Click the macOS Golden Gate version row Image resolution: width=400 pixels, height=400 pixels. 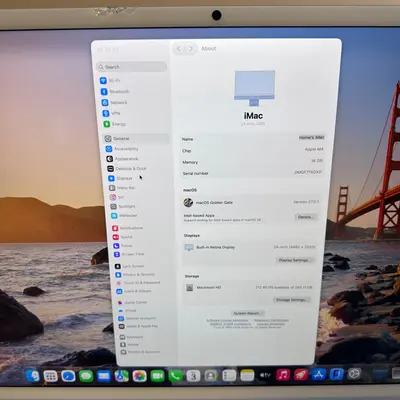[251, 202]
